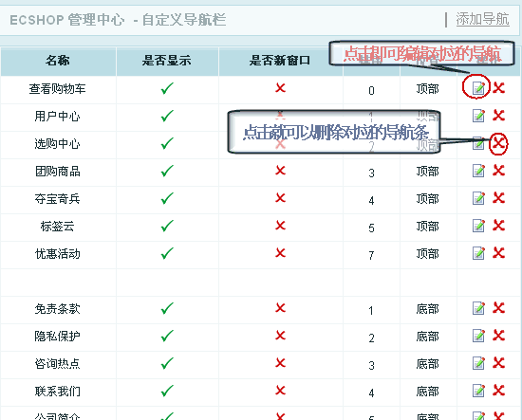Click the 是否显示 column header
The image size is (522, 420).
167,61
